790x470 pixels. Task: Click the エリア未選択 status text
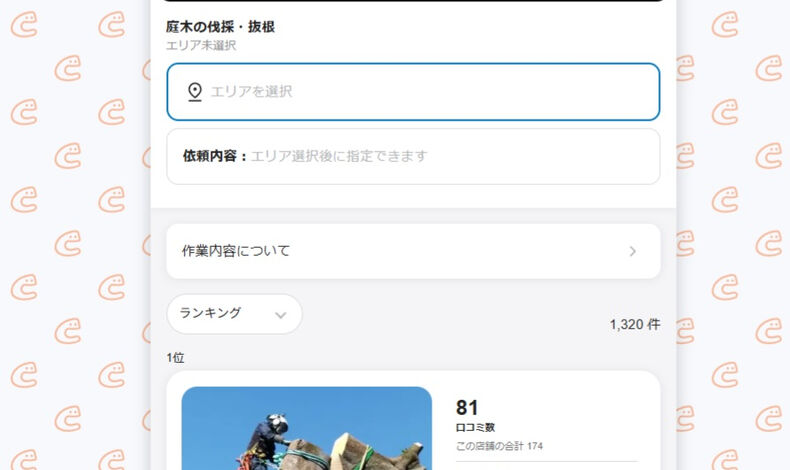click(201, 45)
